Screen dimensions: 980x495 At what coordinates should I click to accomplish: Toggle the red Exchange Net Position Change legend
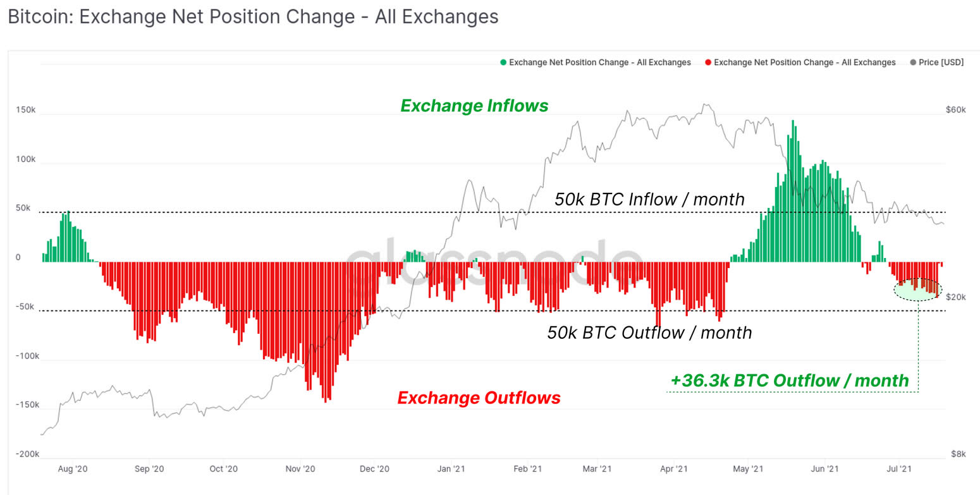[800, 63]
